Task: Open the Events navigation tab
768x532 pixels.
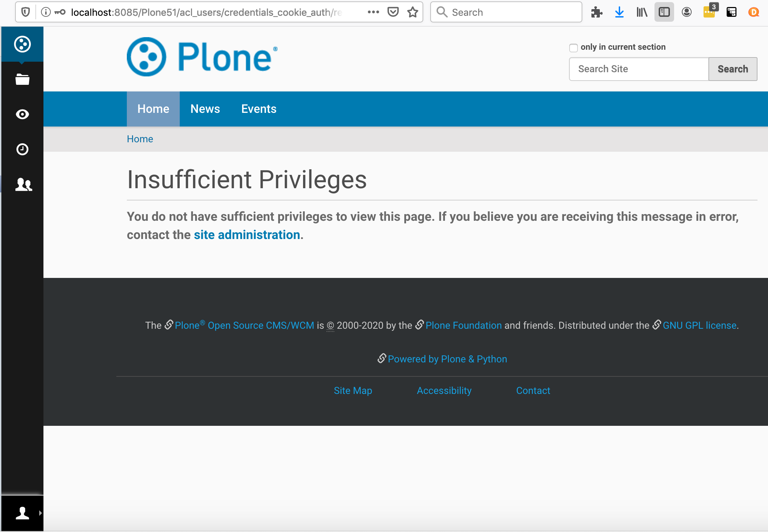Action: click(259, 109)
